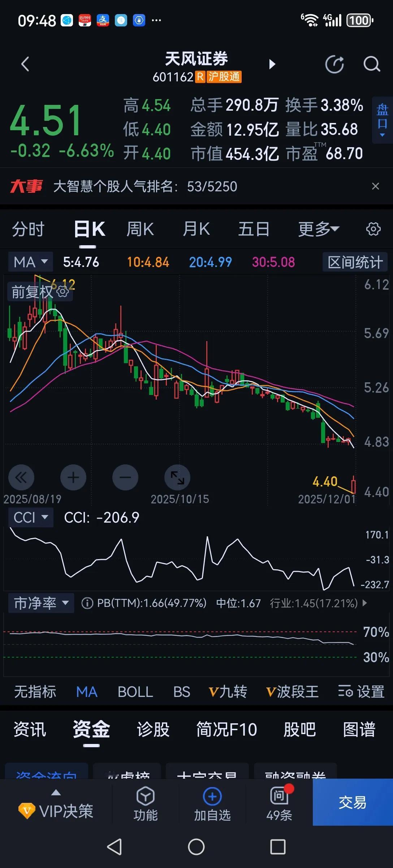This screenshot has height=868, width=393.
Task: Go back with the top-left arrow
Action: (x=25, y=64)
